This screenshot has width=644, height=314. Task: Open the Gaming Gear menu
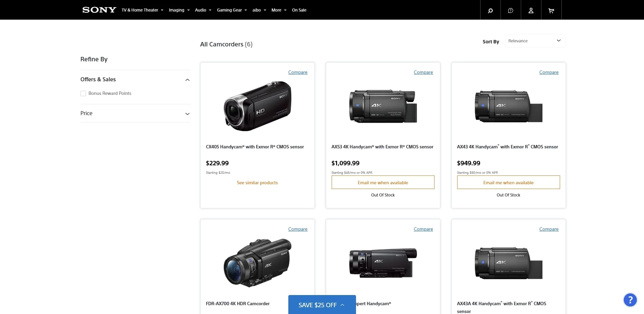pos(232,10)
